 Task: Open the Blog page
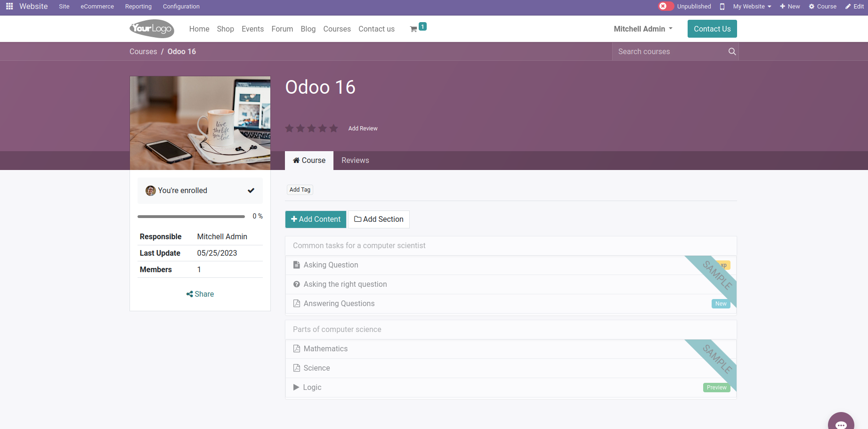point(308,29)
